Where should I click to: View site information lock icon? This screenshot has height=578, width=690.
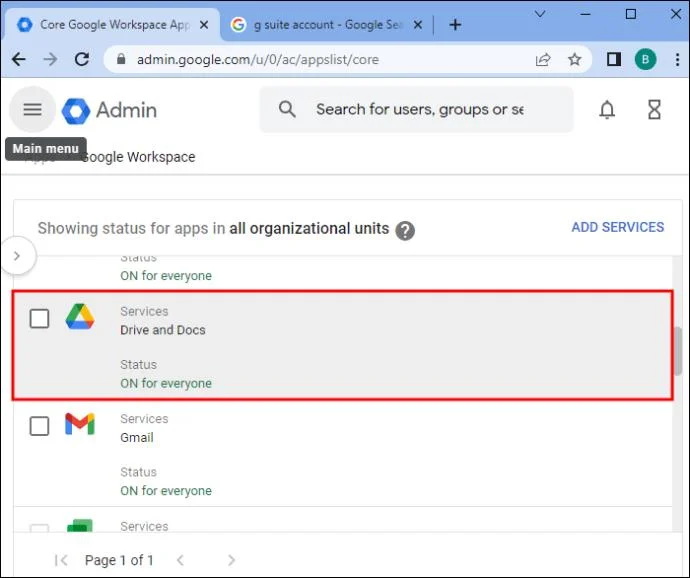pyautogui.click(x=121, y=59)
